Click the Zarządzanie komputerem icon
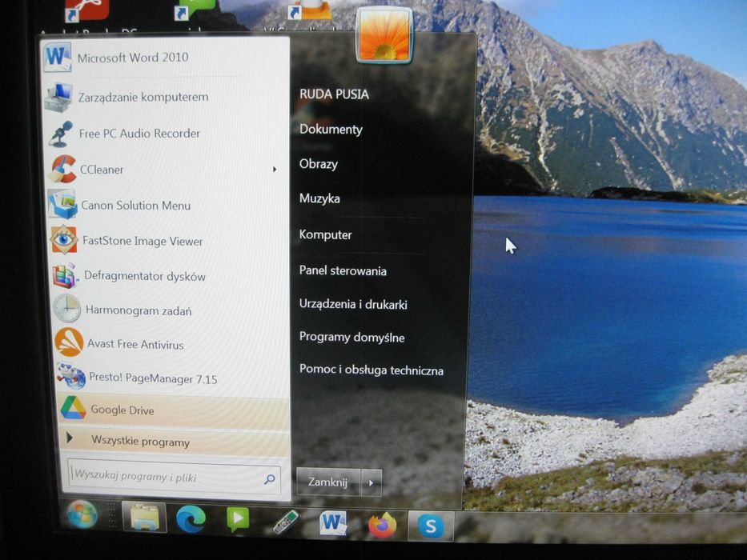The width and height of the screenshot is (747, 560). pos(59,97)
